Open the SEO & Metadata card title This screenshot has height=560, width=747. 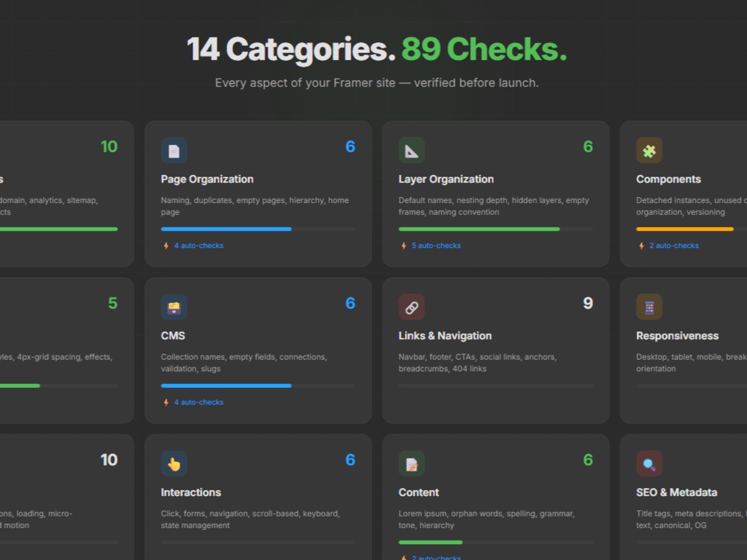pyautogui.click(x=677, y=492)
